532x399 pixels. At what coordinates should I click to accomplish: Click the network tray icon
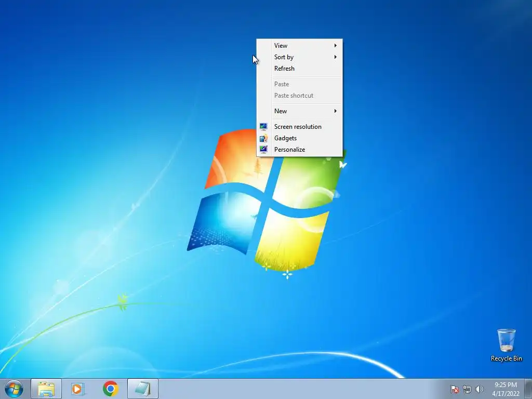tap(467, 389)
